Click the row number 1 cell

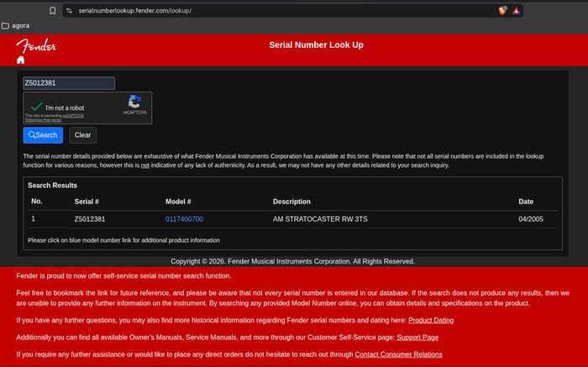tap(34, 218)
